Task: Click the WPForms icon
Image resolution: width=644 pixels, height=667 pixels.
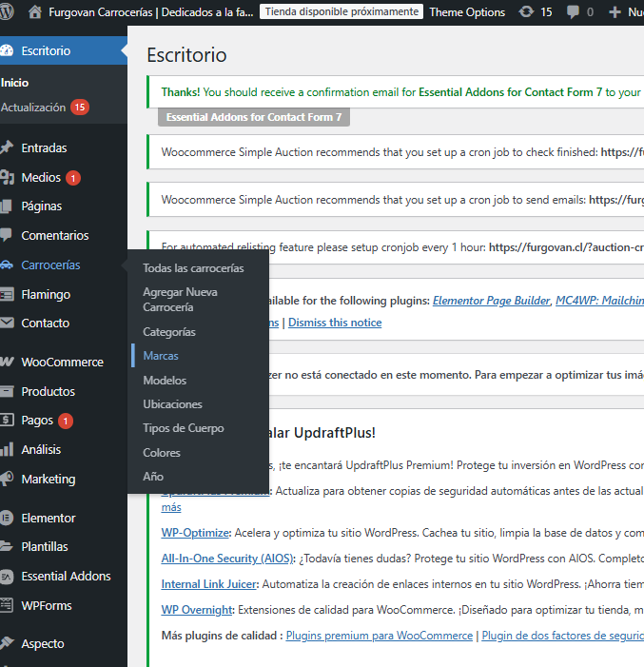Action: (7, 605)
